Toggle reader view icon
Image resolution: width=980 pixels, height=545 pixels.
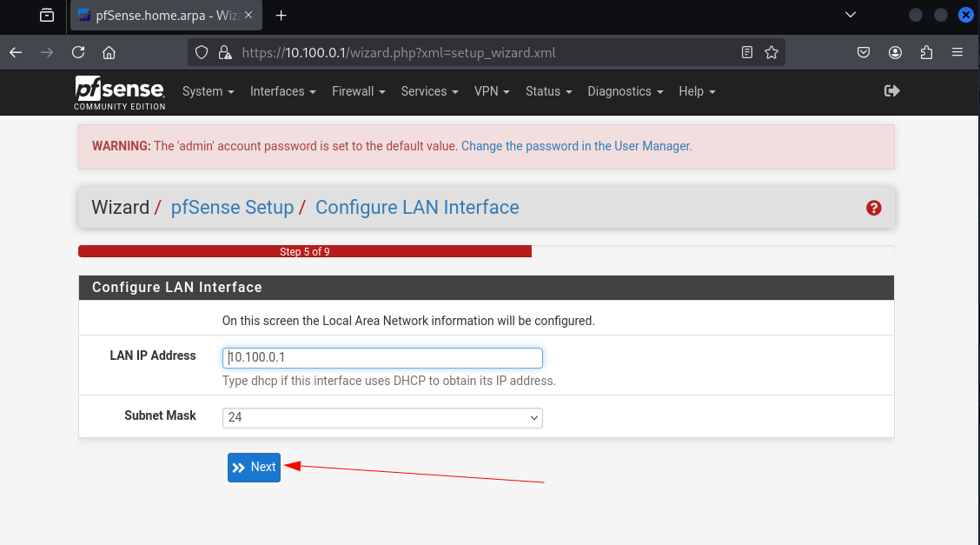pyautogui.click(x=747, y=52)
